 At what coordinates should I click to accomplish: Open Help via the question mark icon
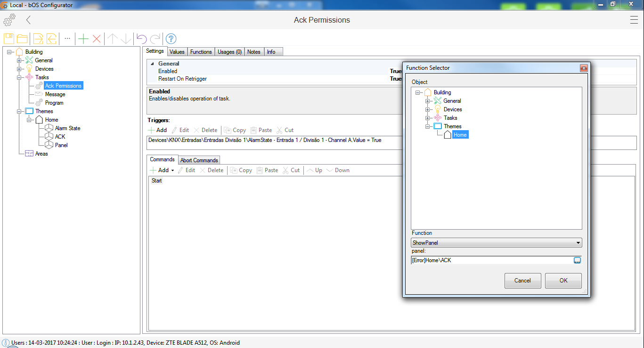pos(171,39)
